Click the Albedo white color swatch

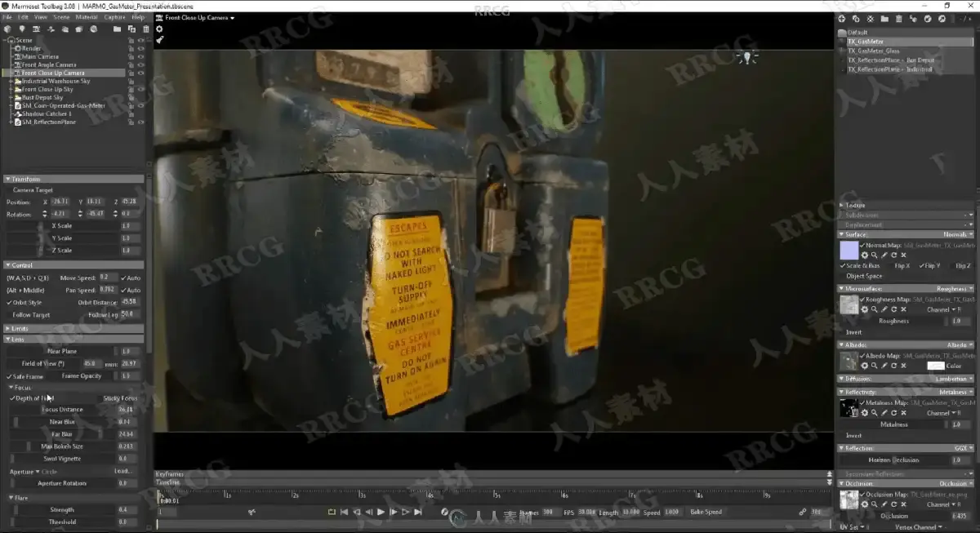[936, 366]
